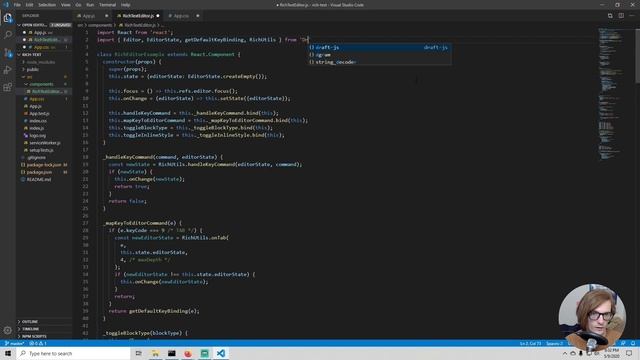The height and width of the screenshot is (360, 640).
Task: Click the microphone icon in the system tray
Action: point(581,353)
